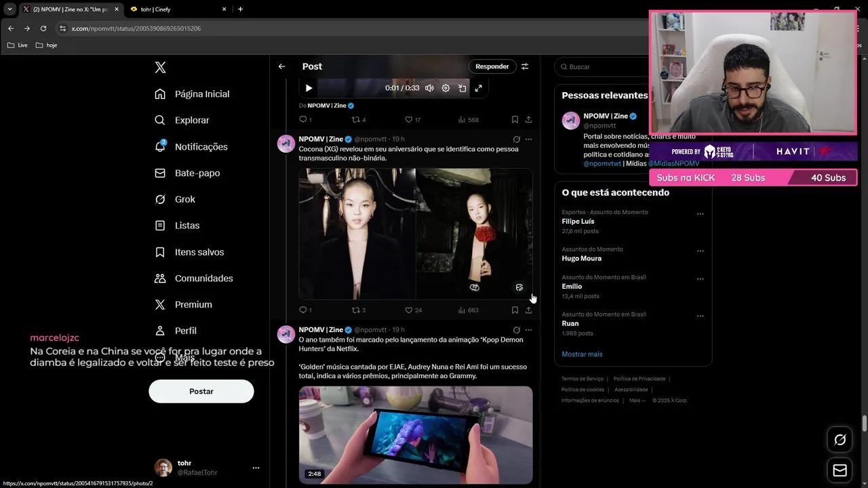Open Notificações in the sidebar
This screenshot has height=488, width=868.
tap(191, 146)
